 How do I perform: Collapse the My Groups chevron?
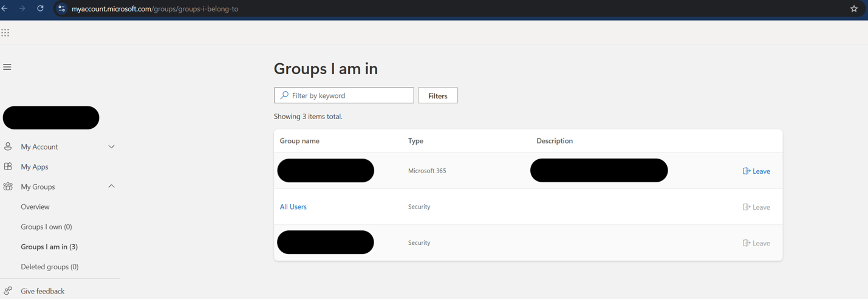[111, 187]
